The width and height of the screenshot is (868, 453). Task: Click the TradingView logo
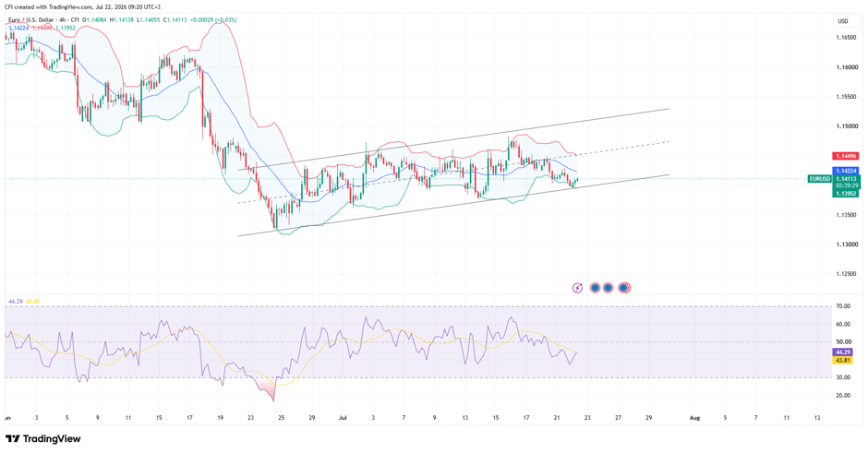click(43, 438)
